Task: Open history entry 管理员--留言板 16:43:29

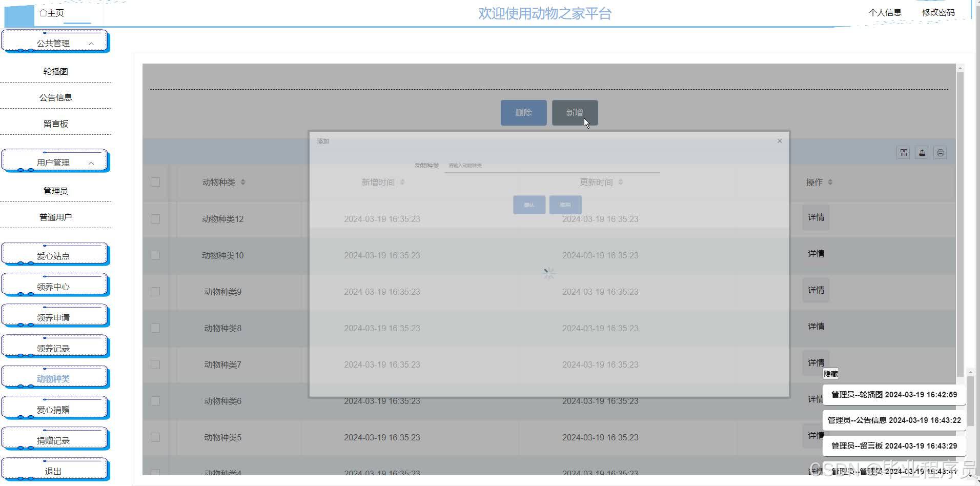Action: tap(894, 446)
